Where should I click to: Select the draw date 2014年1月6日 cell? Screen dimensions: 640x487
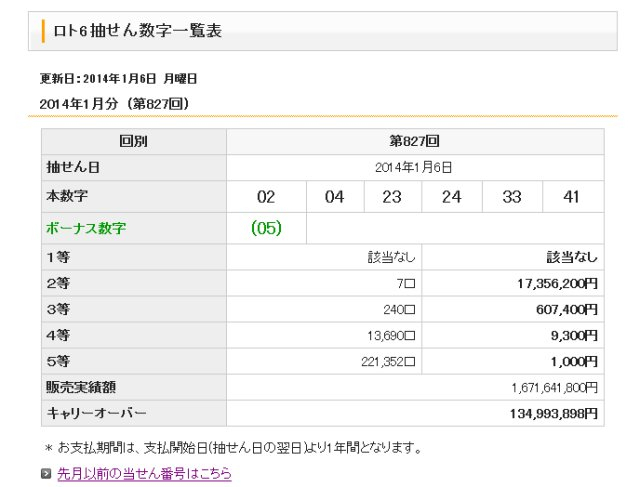[x=415, y=167]
